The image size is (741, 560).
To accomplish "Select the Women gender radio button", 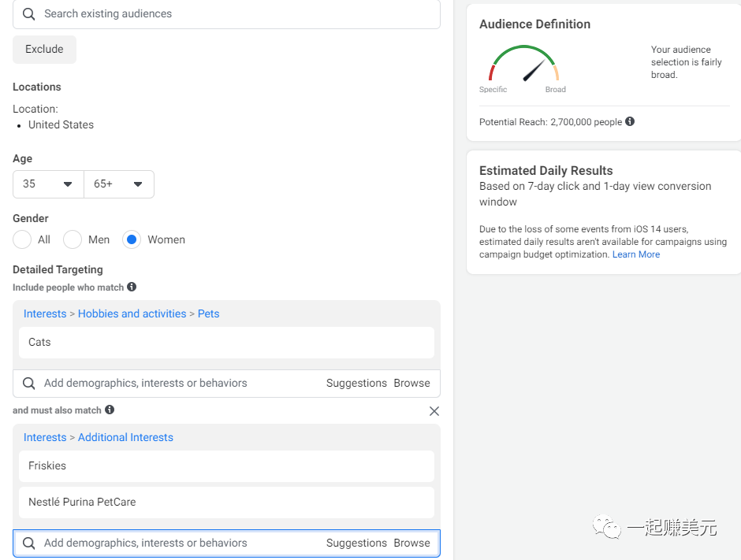I will (x=132, y=239).
